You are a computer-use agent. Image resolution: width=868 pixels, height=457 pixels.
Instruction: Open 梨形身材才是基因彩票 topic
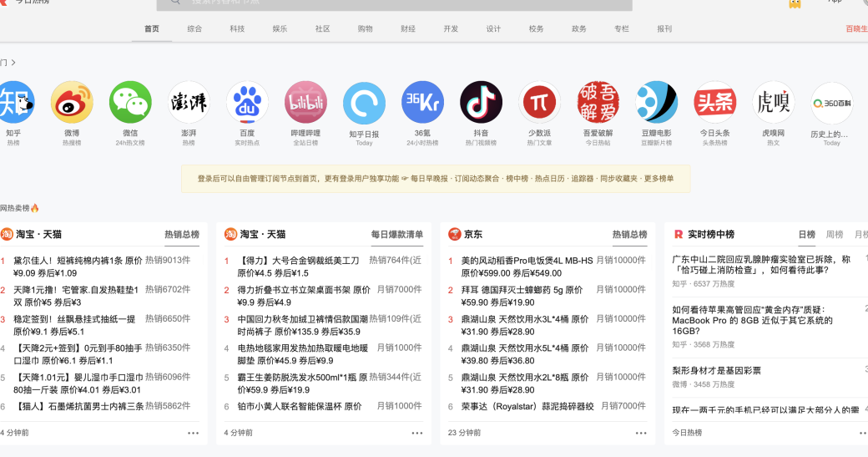coord(716,371)
